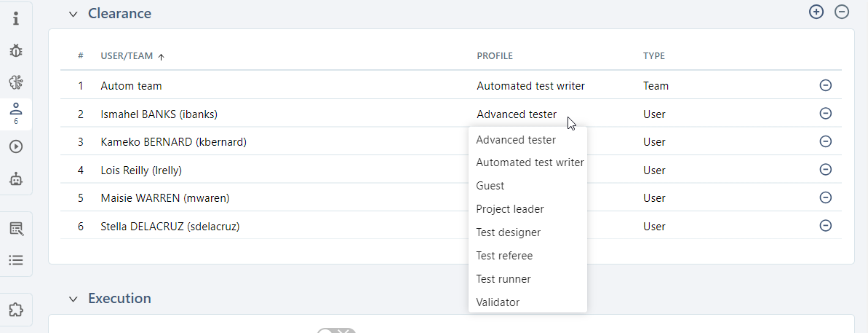This screenshot has height=333, width=868.
Task: Collapse the Execution section chevron
Action: [73, 299]
